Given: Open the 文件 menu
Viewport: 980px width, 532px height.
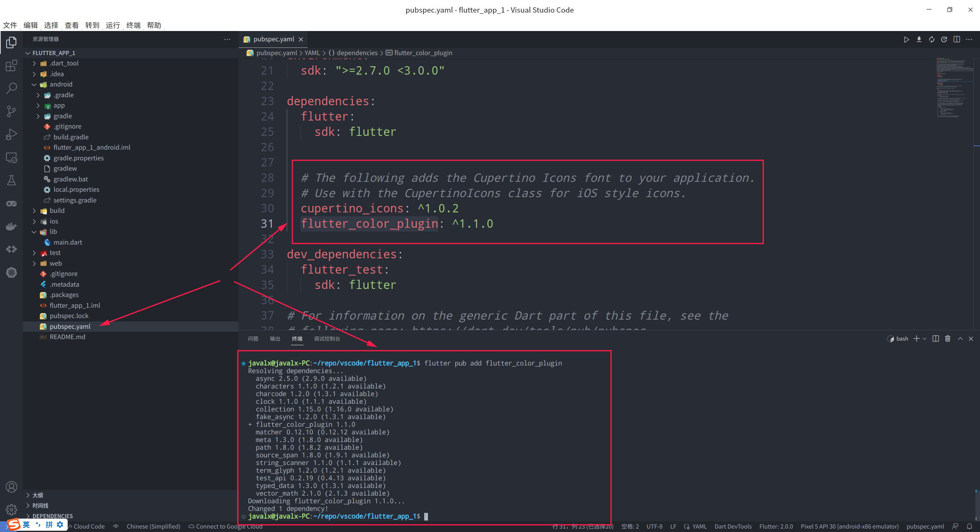Looking at the screenshot, I should click(10, 25).
